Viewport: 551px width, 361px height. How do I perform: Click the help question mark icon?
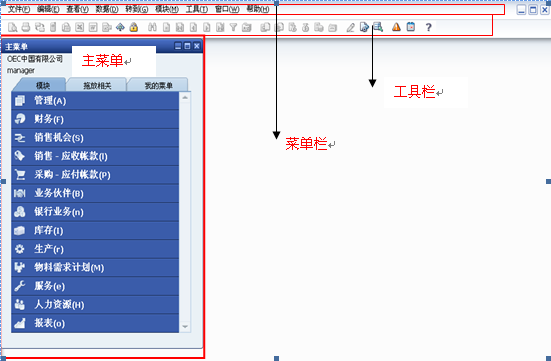pyautogui.click(x=428, y=27)
